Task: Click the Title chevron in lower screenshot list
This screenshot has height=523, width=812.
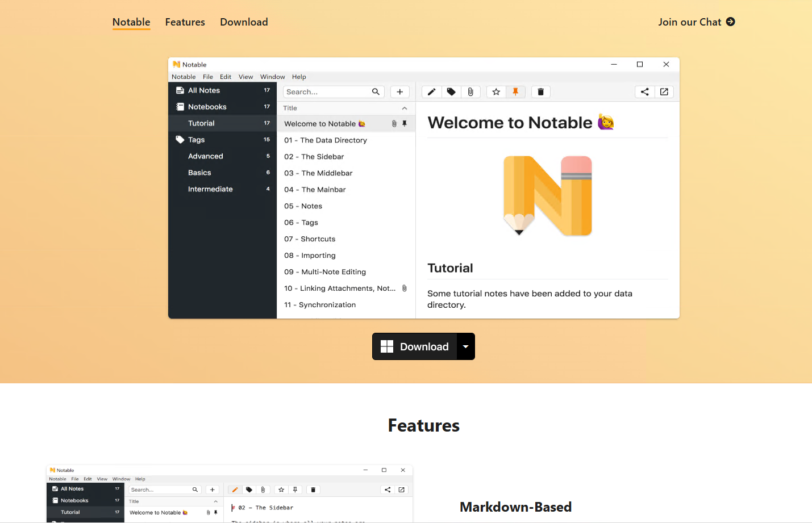Action: [x=215, y=501]
